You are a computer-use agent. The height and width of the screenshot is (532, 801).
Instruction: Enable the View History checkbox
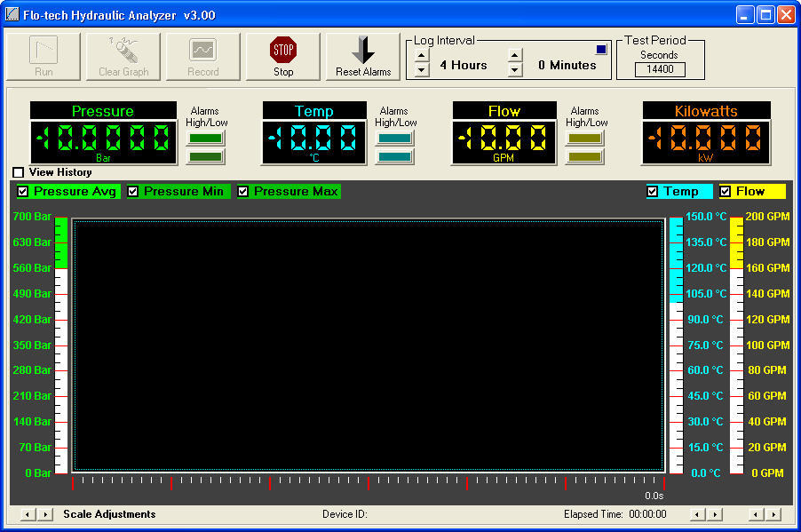click(x=16, y=172)
